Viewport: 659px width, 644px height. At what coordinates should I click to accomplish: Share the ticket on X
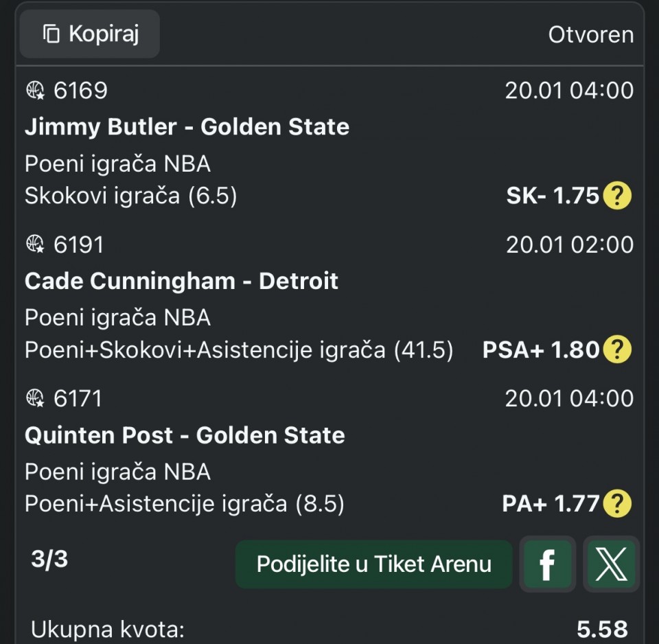pyautogui.click(x=611, y=564)
